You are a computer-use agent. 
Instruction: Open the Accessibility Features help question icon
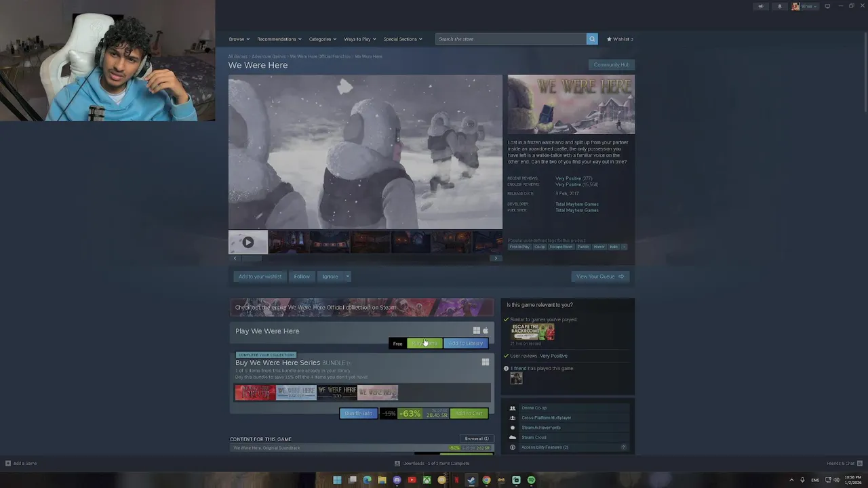pyautogui.click(x=623, y=447)
